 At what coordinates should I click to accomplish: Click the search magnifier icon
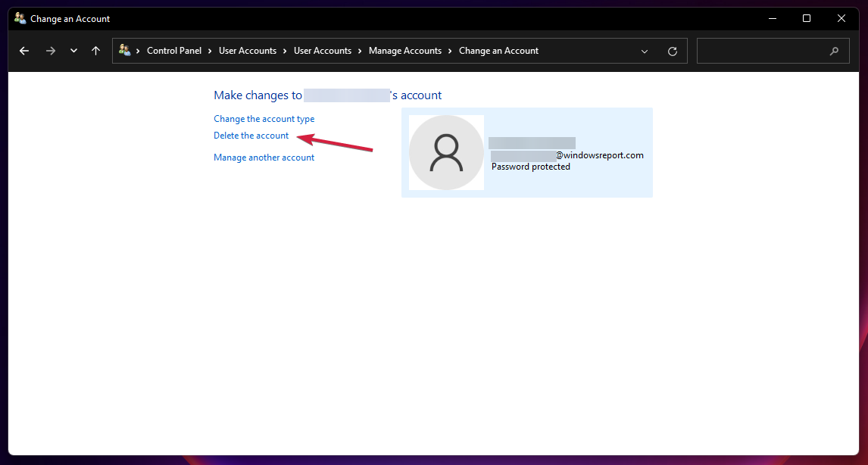[834, 51]
